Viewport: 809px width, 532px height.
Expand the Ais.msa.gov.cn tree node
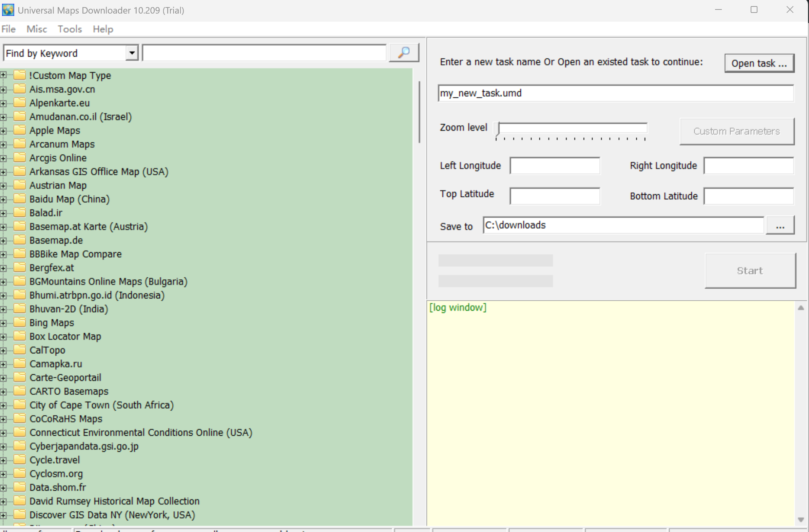(x=3, y=90)
